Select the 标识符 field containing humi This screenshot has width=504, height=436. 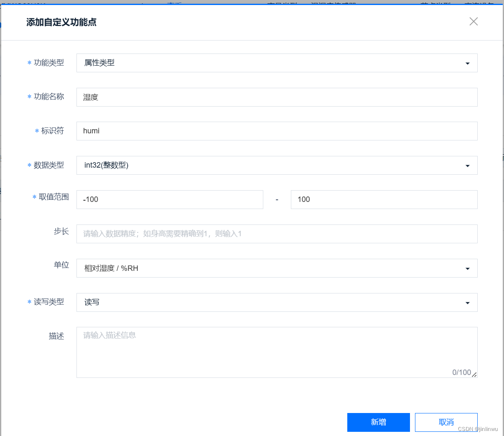point(277,131)
